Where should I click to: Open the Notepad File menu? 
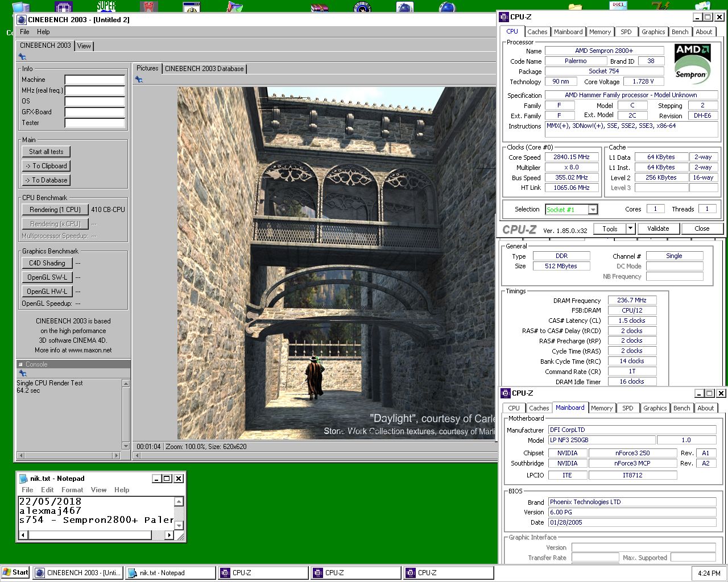27,490
